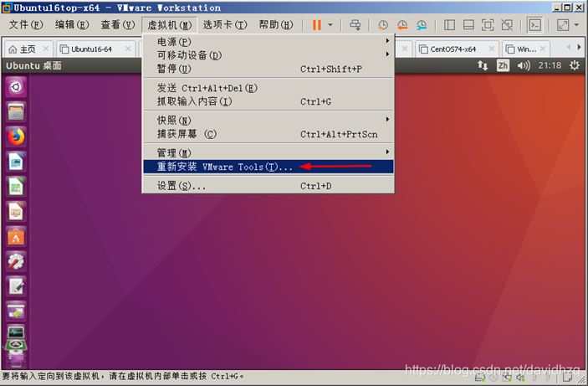The width and height of the screenshot is (588, 386).
Task: Open 设置(S)... from the menu
Action: point(268,186)
